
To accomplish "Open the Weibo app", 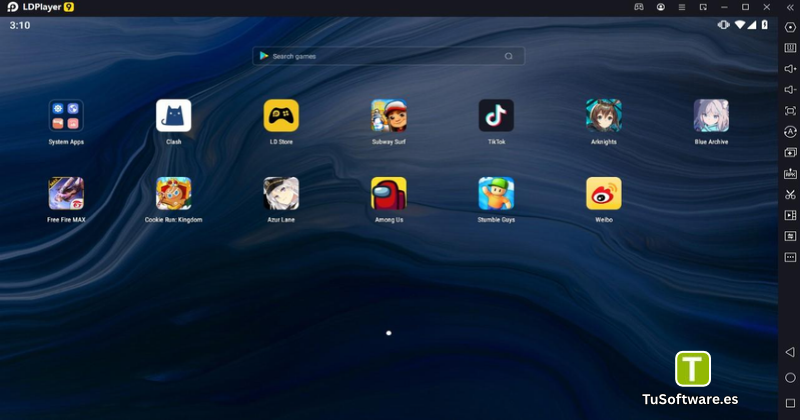I will click(x=604, y=193).
